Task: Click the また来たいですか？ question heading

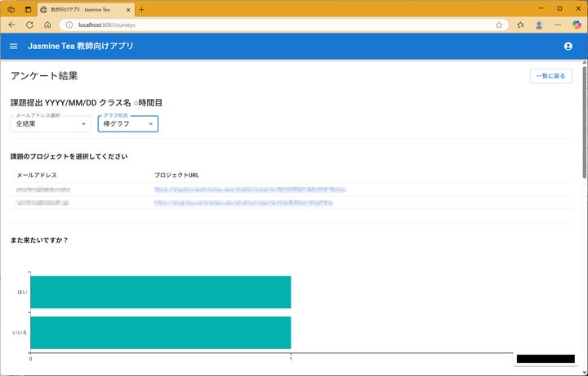Action: [39, 240]
